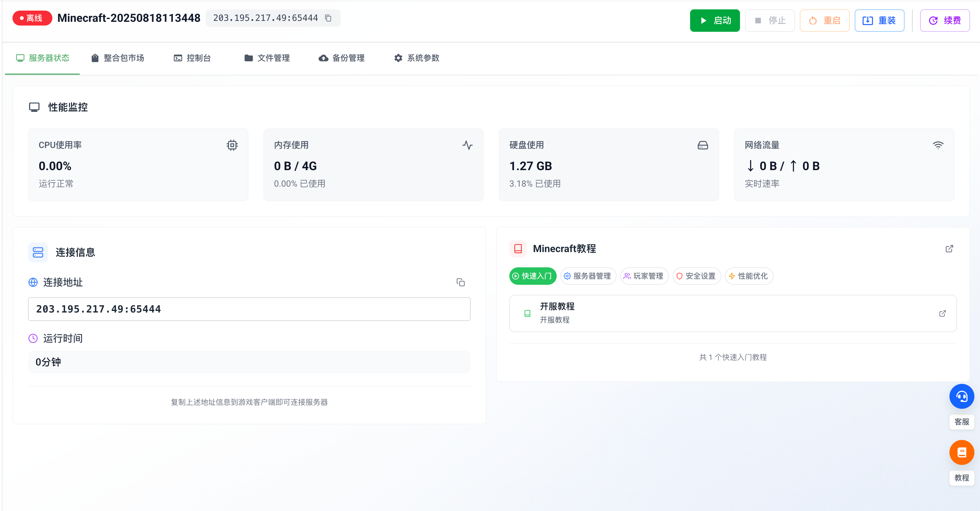Screen dimensions: 980x511
Task: Click the disabled 停止 button
Action: 769,21
